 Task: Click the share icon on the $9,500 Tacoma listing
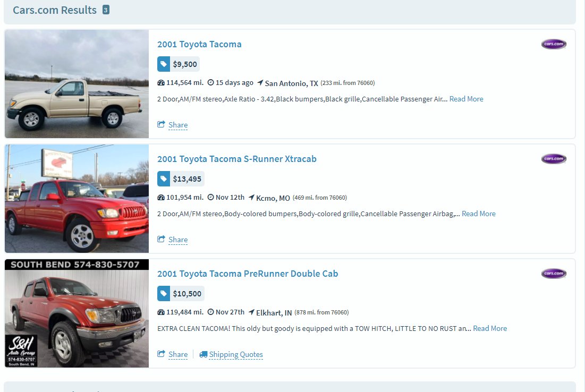click(161, 125)
